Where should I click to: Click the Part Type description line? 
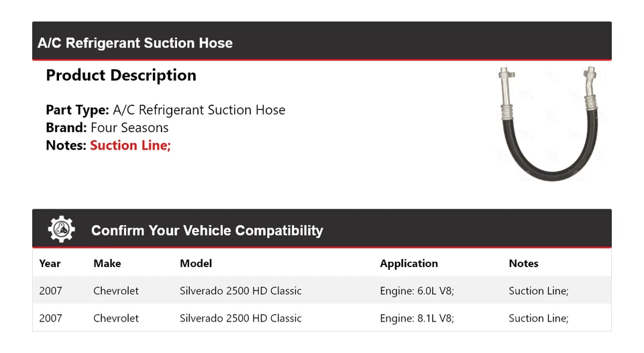(x=166, y=110)
